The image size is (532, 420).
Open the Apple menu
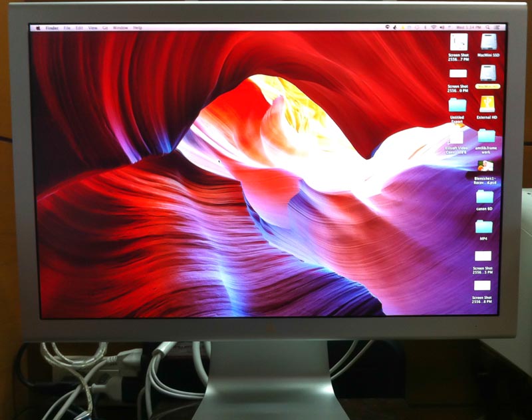38,28
